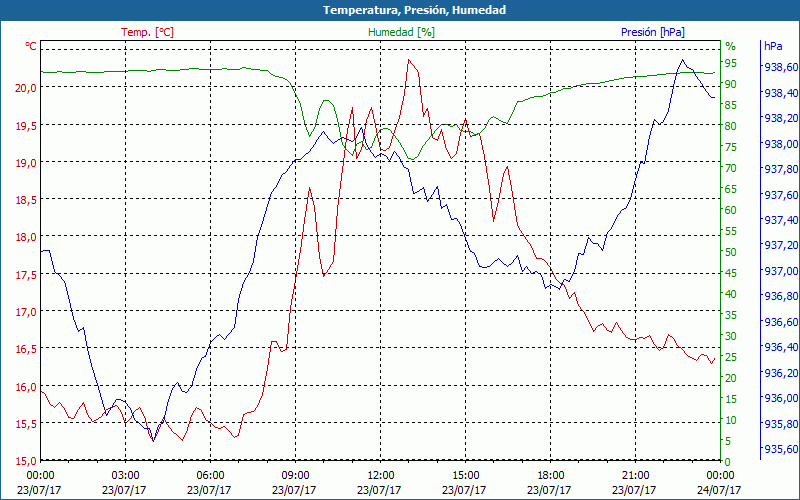Click the 935,80 pressure axis value

click(781, 423)
